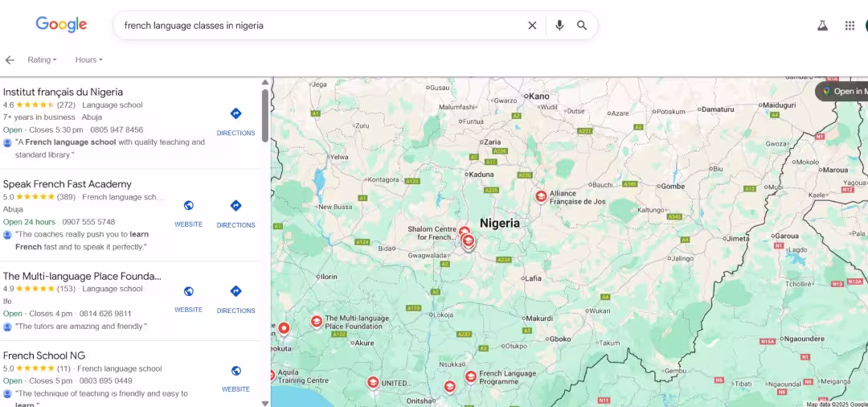Select the red circle pin near Abeokuta

pyautogui.click(x=284, y=329)
